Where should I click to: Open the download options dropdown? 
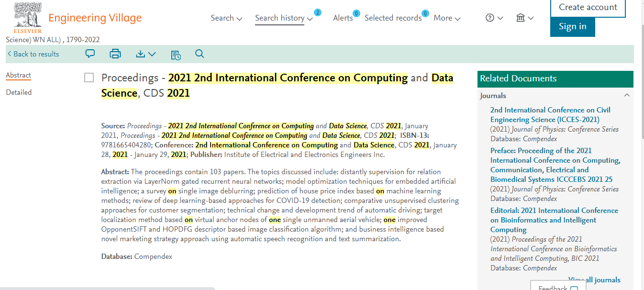tap(146, 54)
